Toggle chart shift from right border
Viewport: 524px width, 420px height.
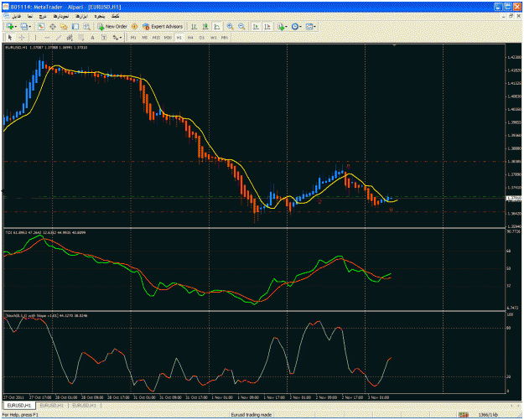[267, 26]
